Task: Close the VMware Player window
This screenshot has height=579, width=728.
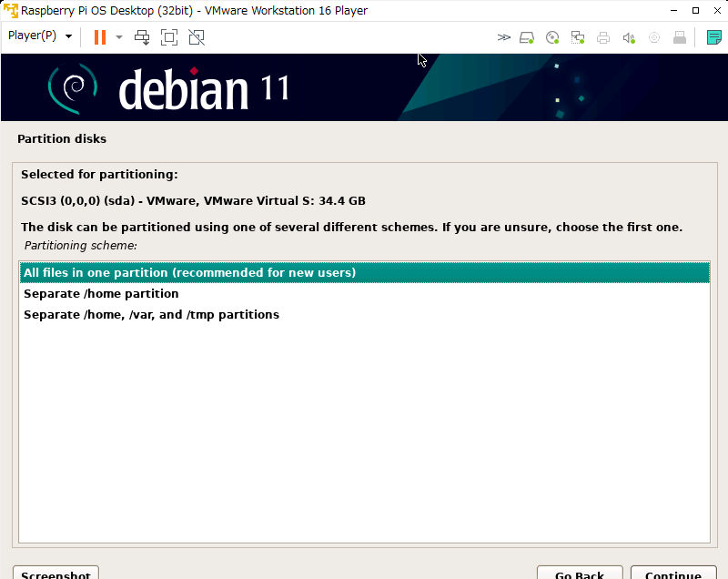Action: [717, 10]
